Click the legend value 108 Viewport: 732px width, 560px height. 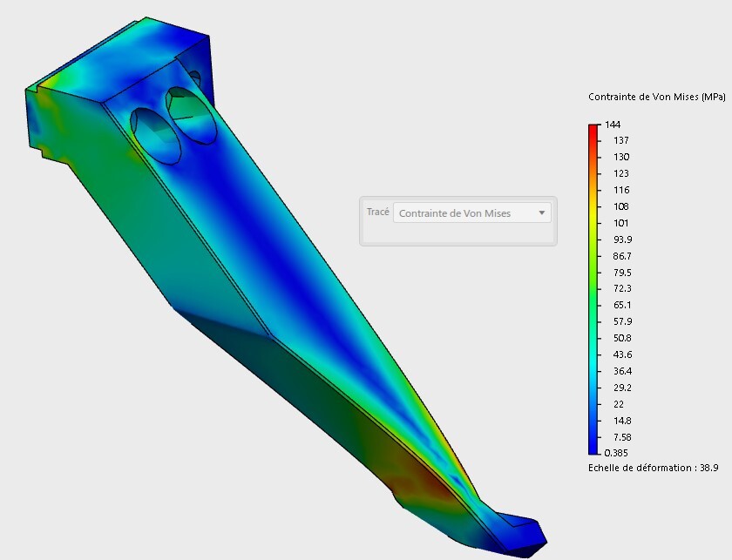click(621, 206)
